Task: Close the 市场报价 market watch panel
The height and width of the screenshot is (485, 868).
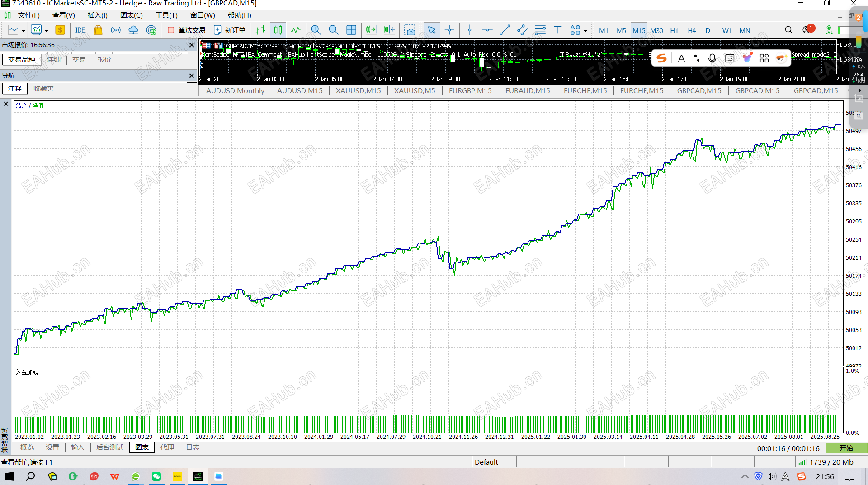Action: coord(192,45)
